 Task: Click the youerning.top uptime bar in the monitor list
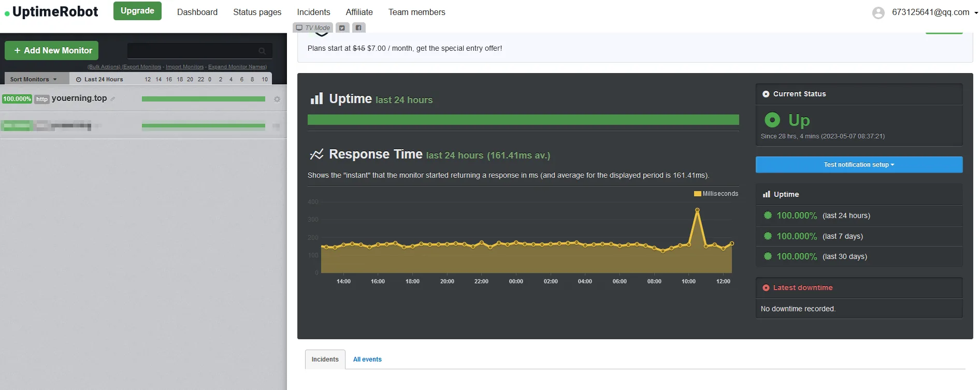point(204,99)
